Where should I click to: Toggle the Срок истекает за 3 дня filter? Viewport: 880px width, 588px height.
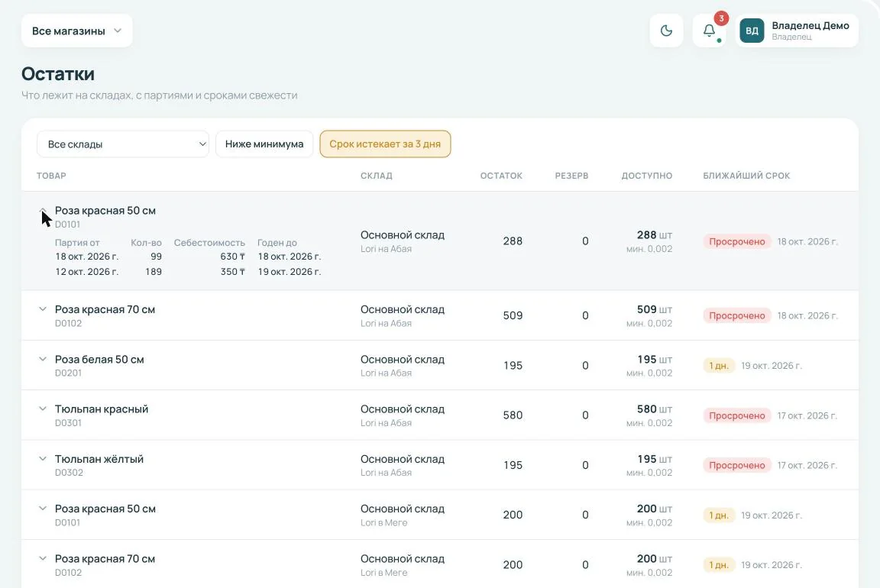pyautogui.click(x=385, y=144)
